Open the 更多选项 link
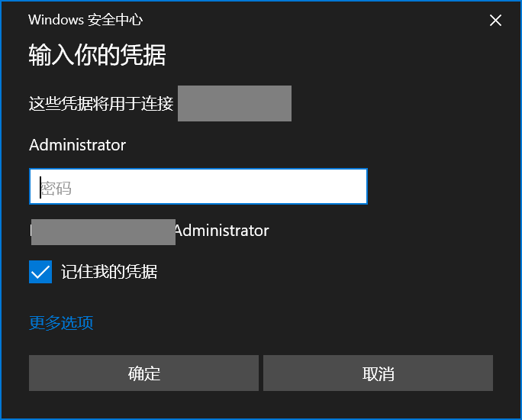 point(61,323)
